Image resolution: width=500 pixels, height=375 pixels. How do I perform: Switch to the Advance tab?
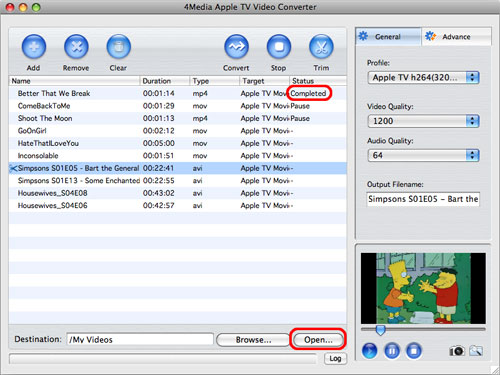pos(456,36)
